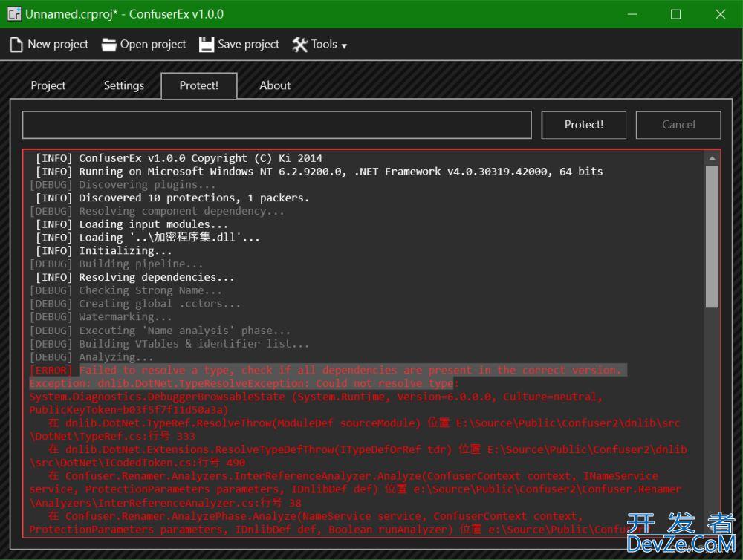Click the 'InterReferenceAnalyzer.cs:行号 38' stack line
The width and height of the screenshot is (743, 560).
click(166, 503)
